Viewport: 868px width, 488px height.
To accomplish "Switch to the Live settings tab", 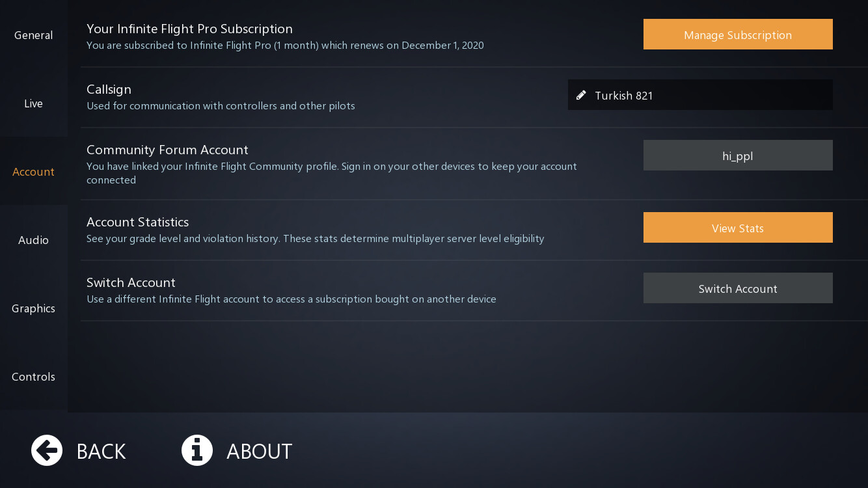I will (33, 103).
